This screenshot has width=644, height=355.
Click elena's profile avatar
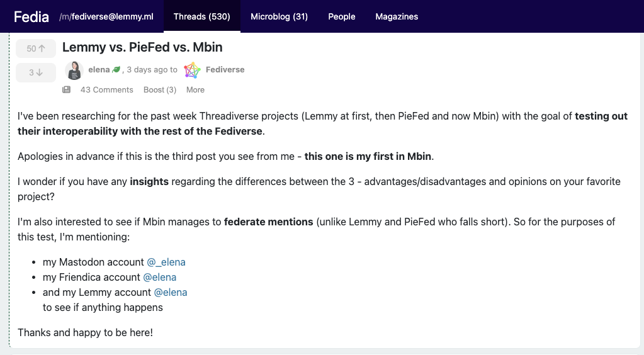coord(74,70)
